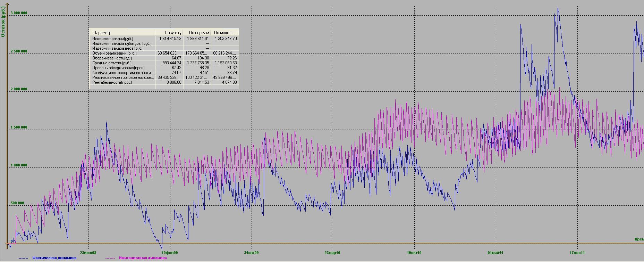The height and width of the screenshot is (262, 644).
Task: Select the 'Издержки заказа кубатуры (руб.)' row
Action: [x=165, y=43]
